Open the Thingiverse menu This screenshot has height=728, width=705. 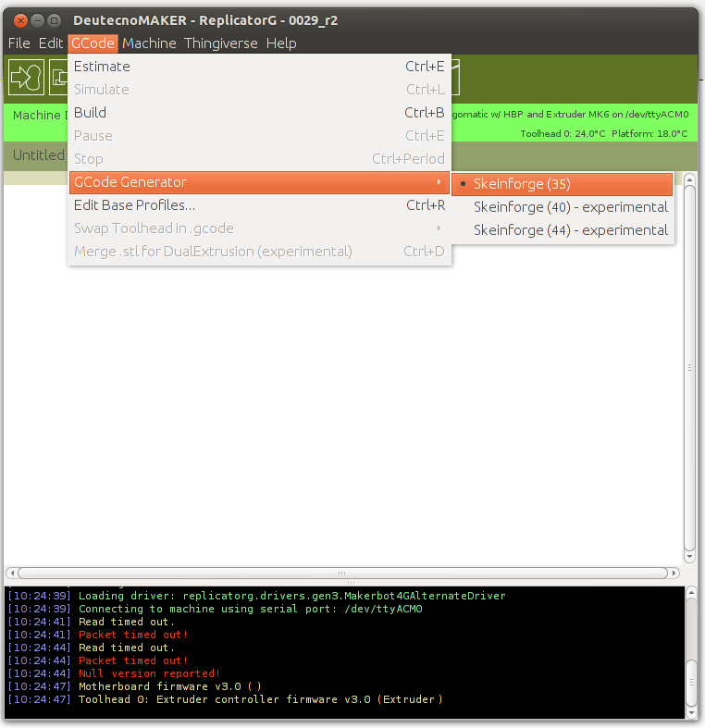click(220, 43)
